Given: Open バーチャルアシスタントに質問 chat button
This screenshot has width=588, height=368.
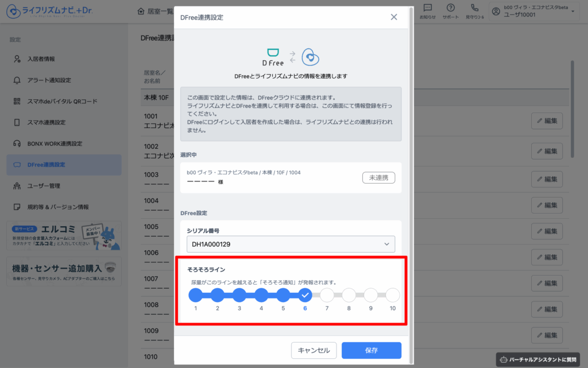Looking at the screenshot, I should tap(538, 360).
